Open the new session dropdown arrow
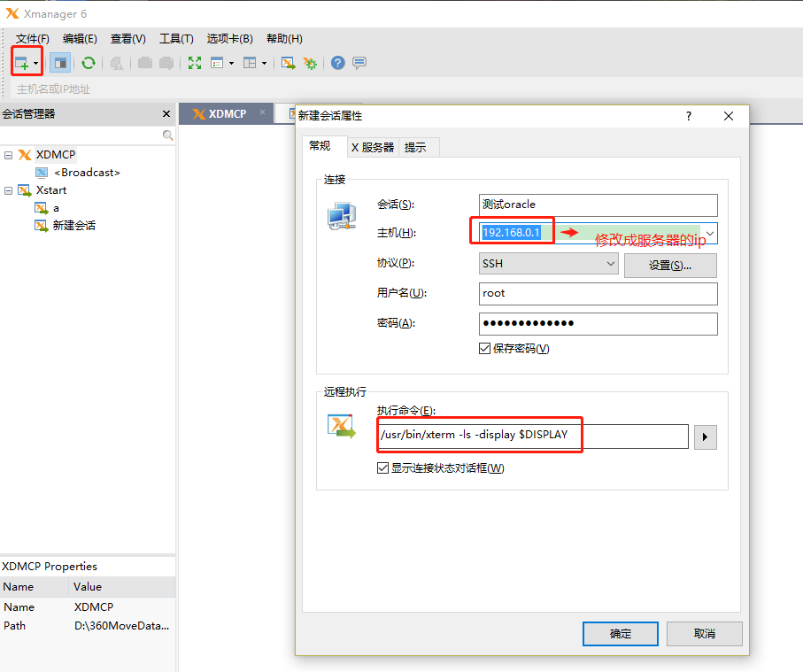Viewport: 803px width, 672px height. click(35, 63)
